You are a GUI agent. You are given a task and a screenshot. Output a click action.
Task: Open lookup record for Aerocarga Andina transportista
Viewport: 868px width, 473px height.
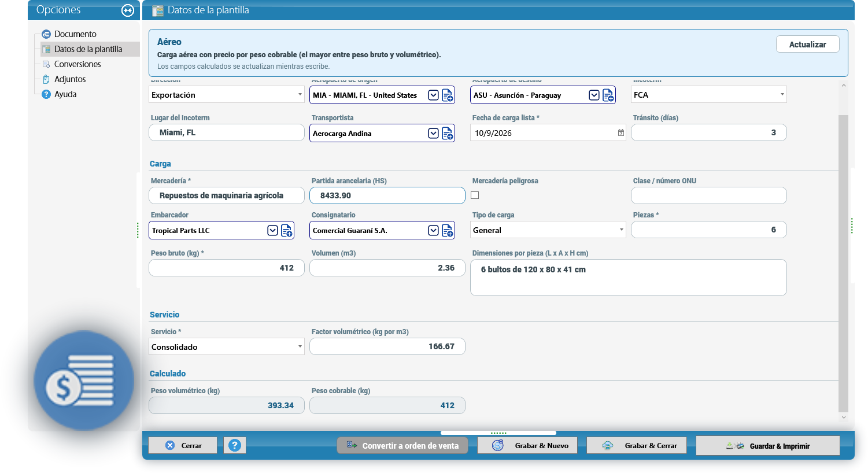tap(448, 134)
